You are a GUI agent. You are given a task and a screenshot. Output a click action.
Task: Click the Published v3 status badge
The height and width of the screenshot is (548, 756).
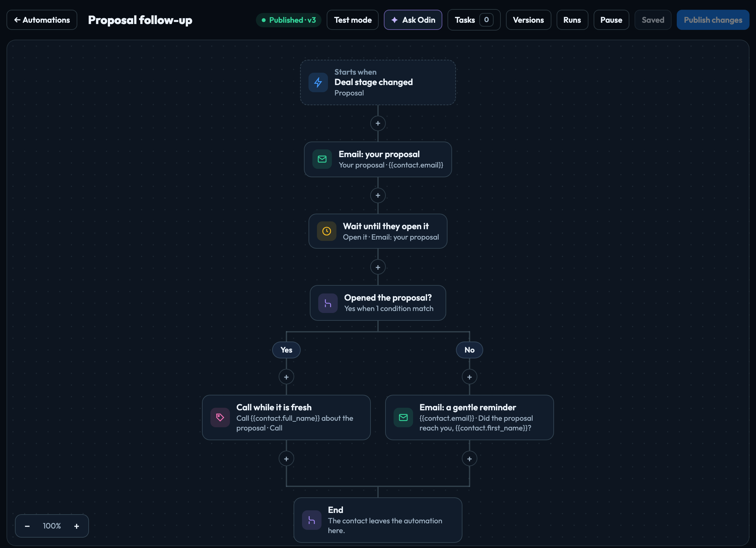tap(289, 20)
